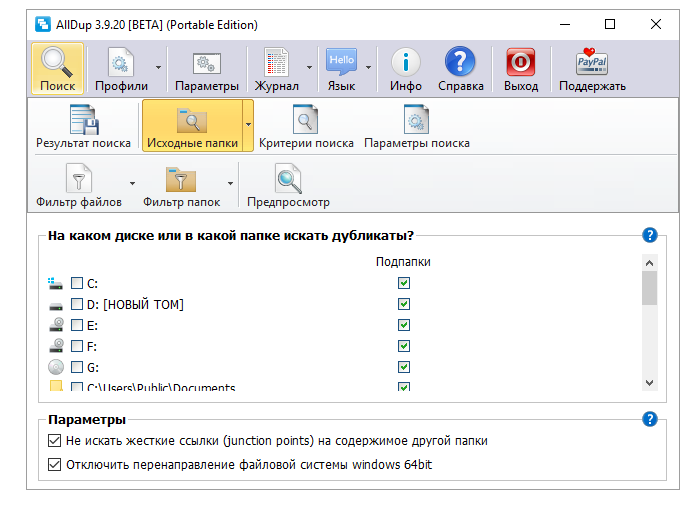Open Справка help
Viewport: 688px width, 507px height.
point(460,69)
